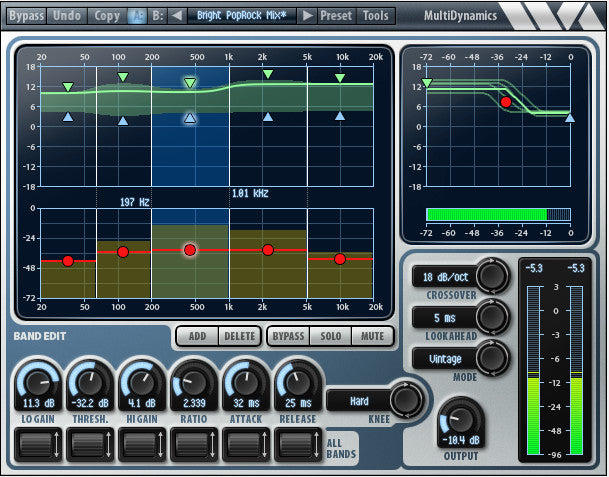The width and height of the screenshot is (609, 477).
Task: Switch to the A preset slot
Action: click(x=137, y=16)
